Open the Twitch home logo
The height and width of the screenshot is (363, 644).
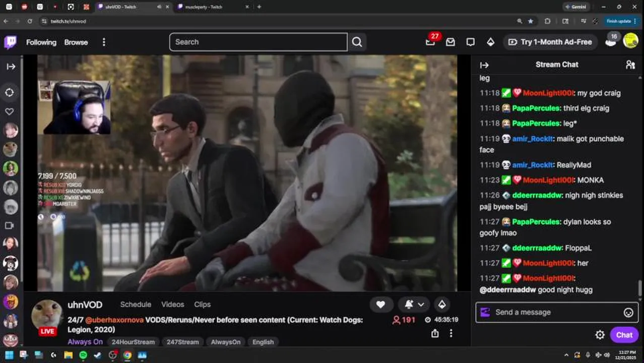pos(10,42)
